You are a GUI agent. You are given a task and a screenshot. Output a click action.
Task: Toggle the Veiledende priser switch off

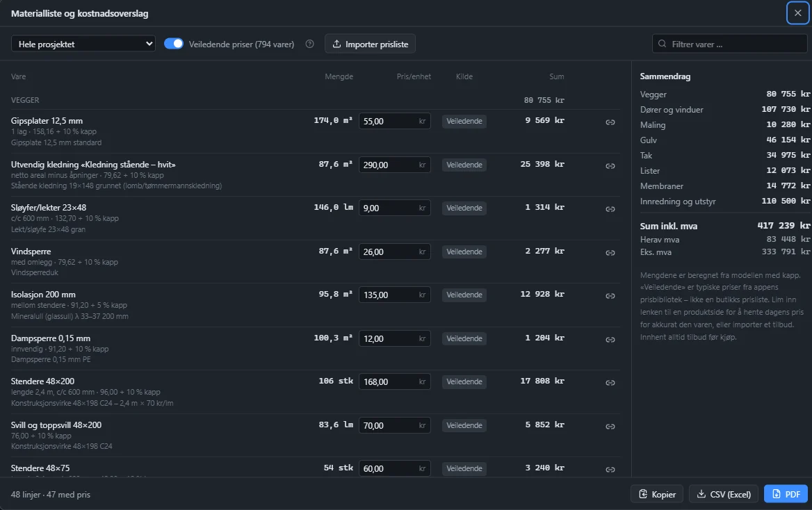[x=174, y=44]
